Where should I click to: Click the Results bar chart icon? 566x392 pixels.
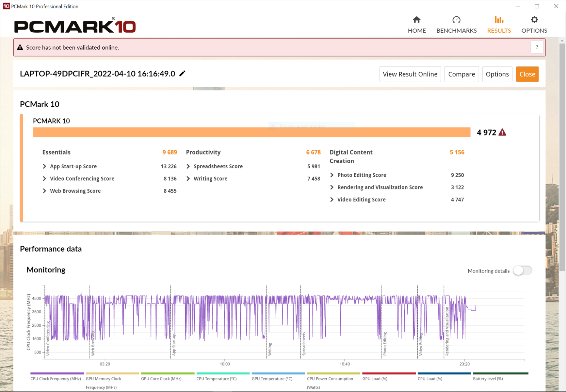click(x=499, y=20)
